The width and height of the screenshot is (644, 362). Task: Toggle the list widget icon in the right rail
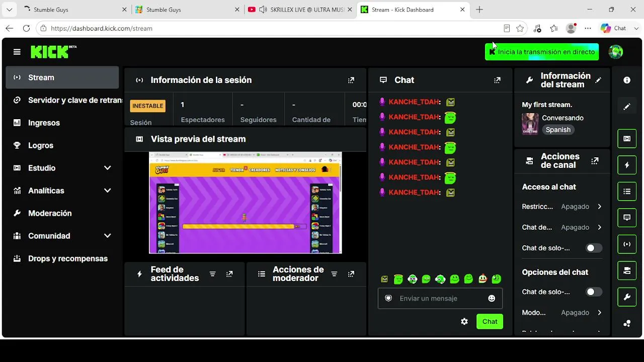tap(627, 192)
